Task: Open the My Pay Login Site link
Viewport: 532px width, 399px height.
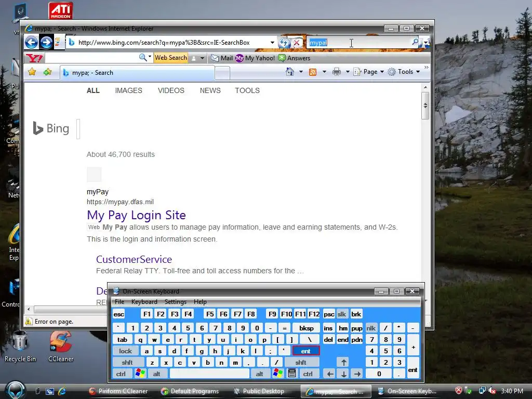Action: (x=137, y=215)
